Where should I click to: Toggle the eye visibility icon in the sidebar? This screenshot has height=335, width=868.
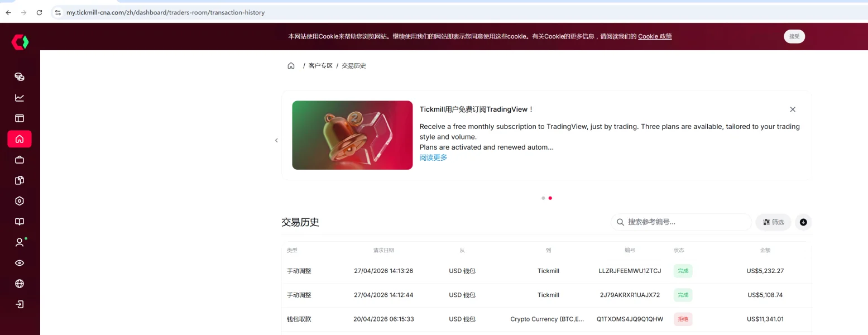(20, 263)
